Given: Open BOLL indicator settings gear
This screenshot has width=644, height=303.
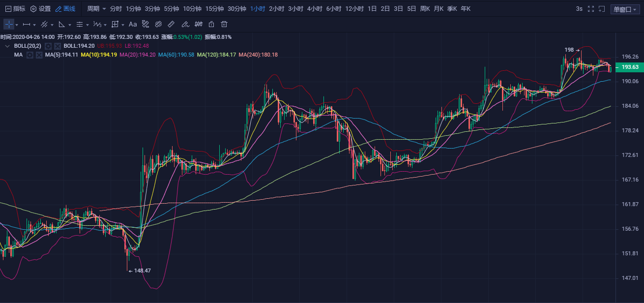Looking at the screenshot, I should click(x=48, y=46).
